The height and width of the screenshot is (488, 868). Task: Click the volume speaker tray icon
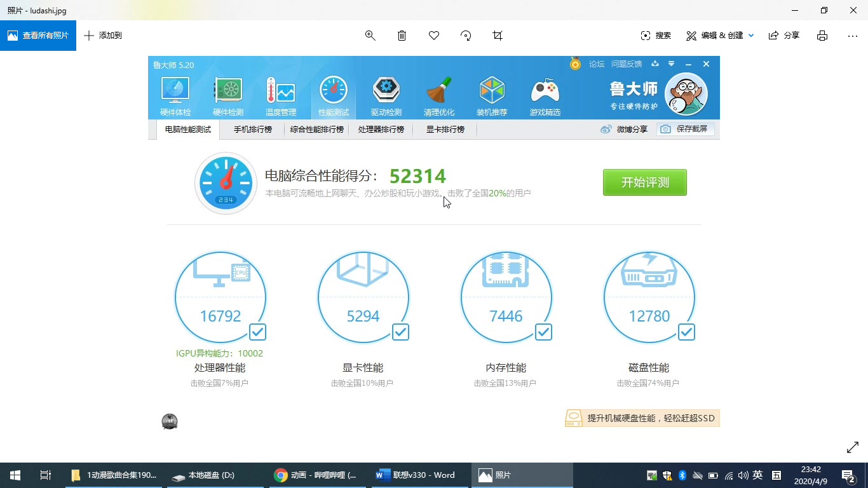pyautogui.click(x=743, y=475)
